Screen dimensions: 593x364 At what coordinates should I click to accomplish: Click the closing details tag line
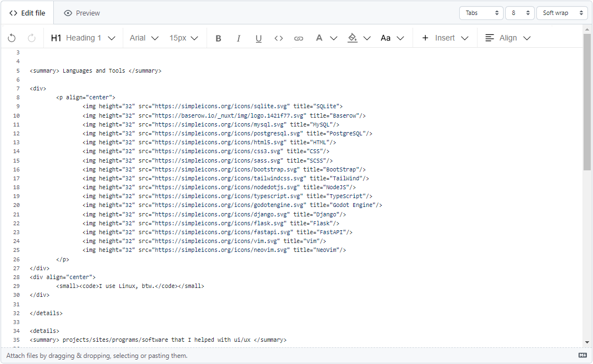[x=46, y=314]
